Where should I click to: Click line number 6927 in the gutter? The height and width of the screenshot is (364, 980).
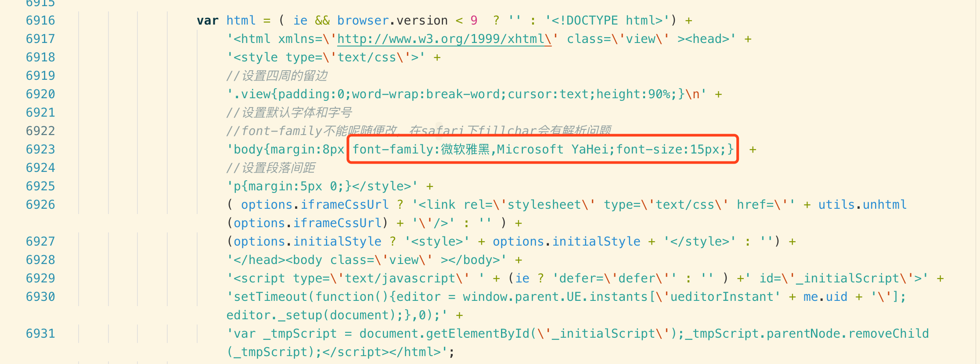tap(40, 242)
